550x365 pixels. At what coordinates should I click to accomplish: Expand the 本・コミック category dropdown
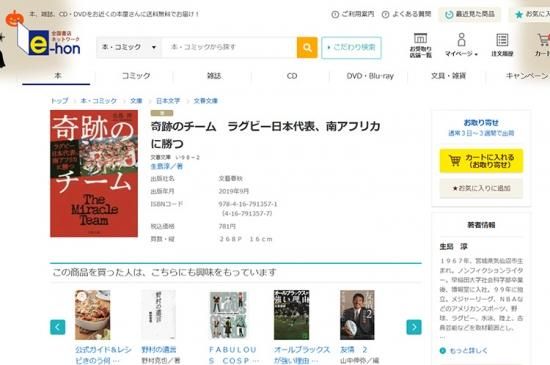129,47
